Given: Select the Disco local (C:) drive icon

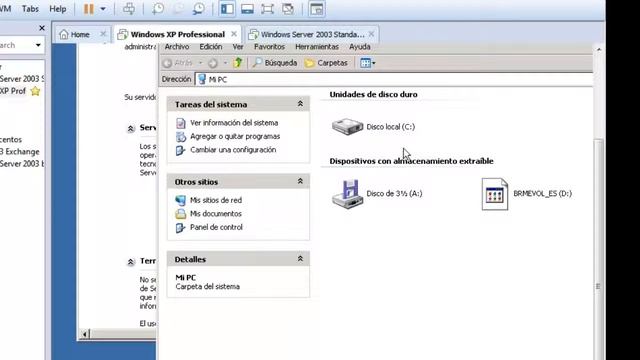Looking at the screenshot, I should click(x=347, y=127).
